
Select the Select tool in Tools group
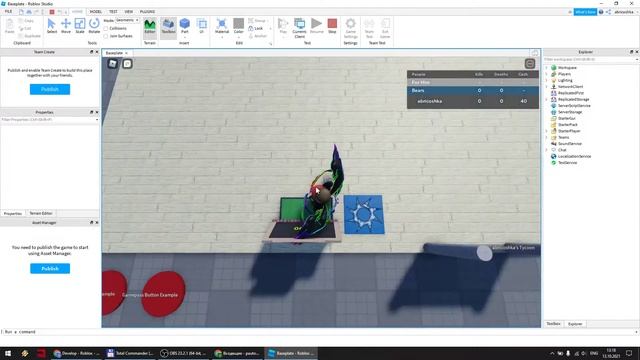point(52,26)
